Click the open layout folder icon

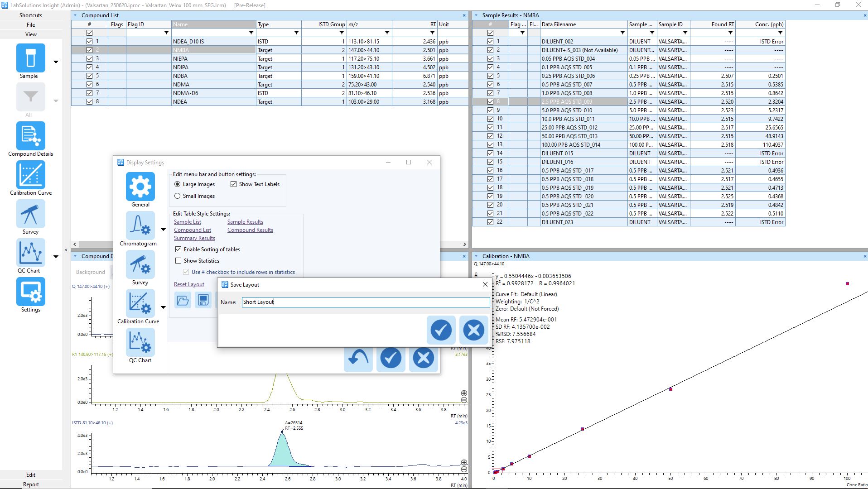click(183, 300)
